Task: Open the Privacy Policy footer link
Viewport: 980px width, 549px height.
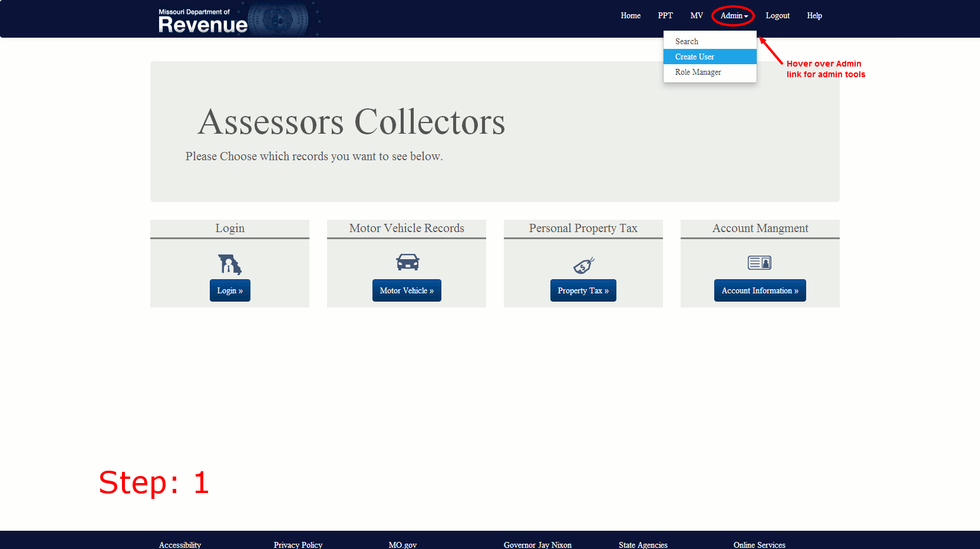Action: pyautogui.click(x=298, y=544)
